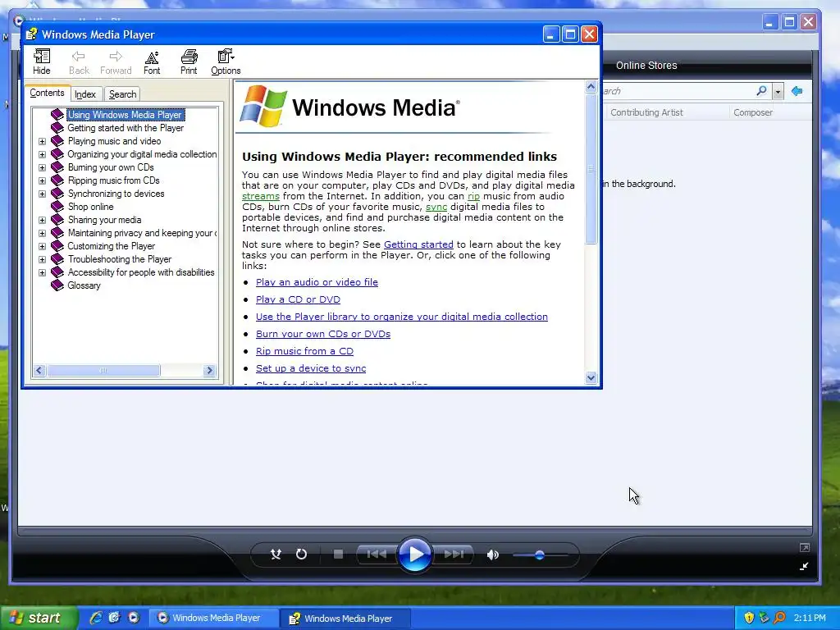This screenshot has height=630, width=840.
Task: Click the Next track button
Action: coord(454,554)
